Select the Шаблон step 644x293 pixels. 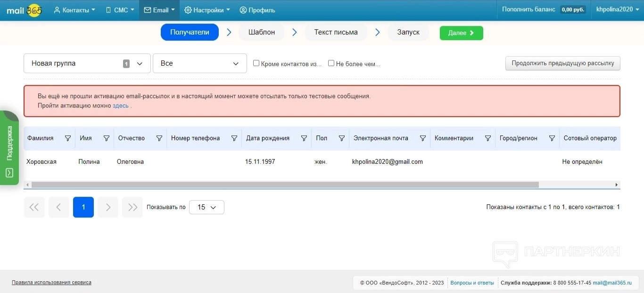pos(262,32)
